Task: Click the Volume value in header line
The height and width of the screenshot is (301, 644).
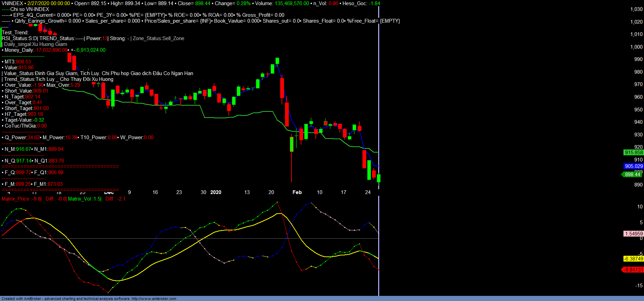Action: pyautogui.click(x=292, y=3)
